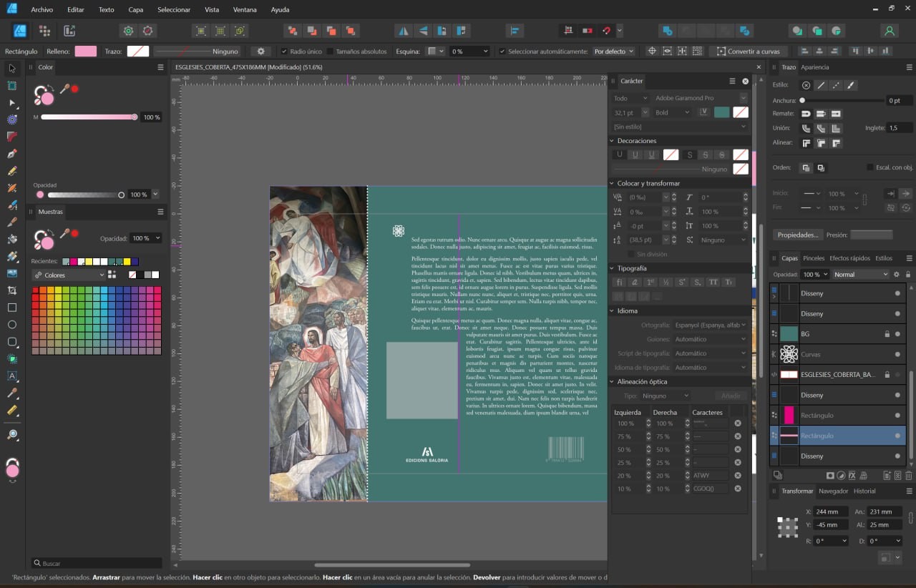Select the Pen tool

click(11, 154)
